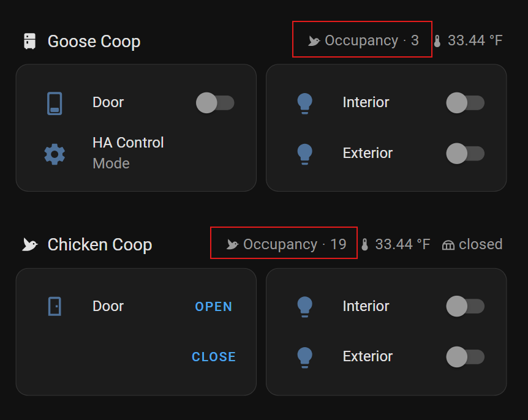528x420 pixels.
Task: Turn on Goose Coop Interior light switch
Action: tap(466, 103)
